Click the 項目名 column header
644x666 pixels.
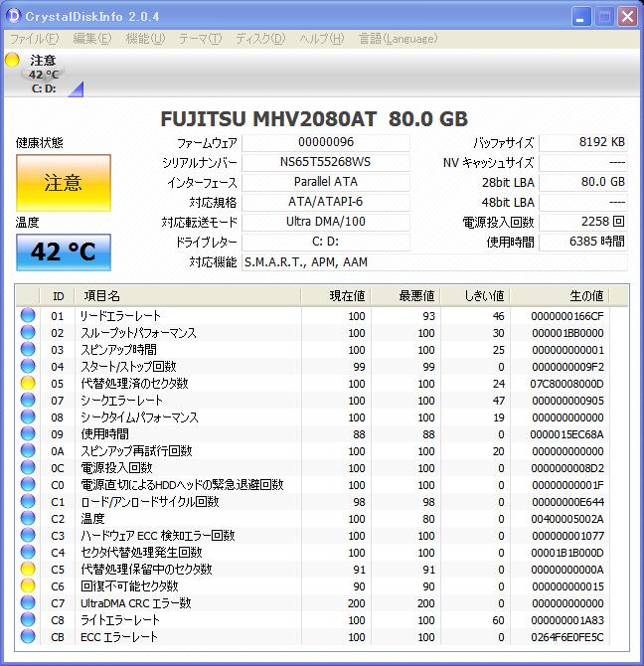pyautogui.click(x=188, y=296)
